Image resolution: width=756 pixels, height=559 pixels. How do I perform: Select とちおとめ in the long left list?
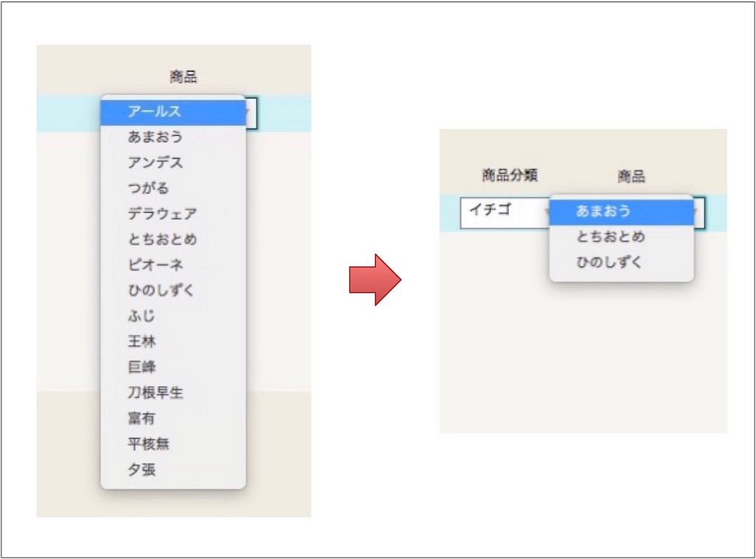(173, 239)
